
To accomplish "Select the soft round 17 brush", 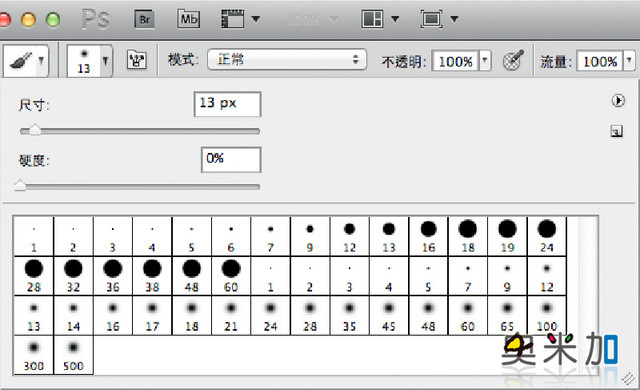I will click(152, 315).
